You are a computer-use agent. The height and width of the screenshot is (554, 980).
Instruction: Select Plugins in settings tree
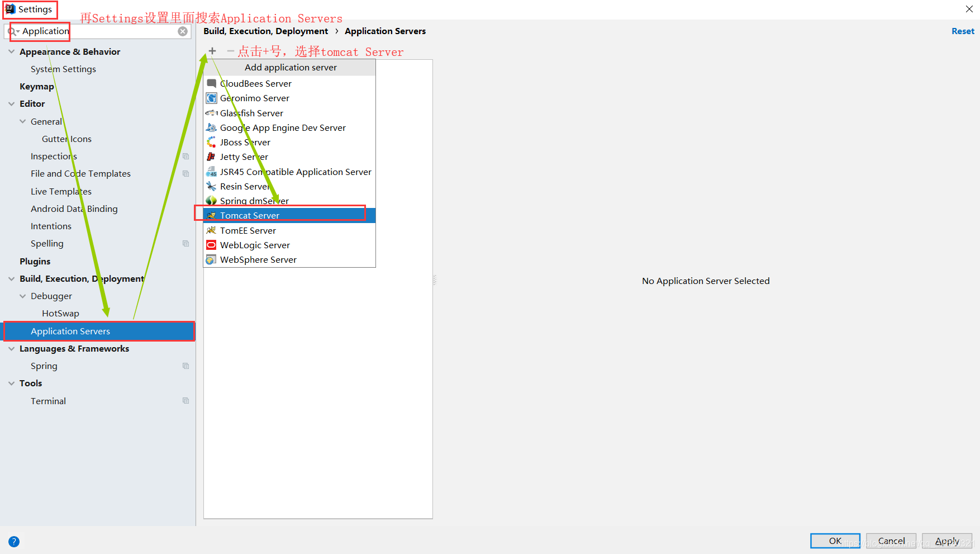[x=35, y=261]
